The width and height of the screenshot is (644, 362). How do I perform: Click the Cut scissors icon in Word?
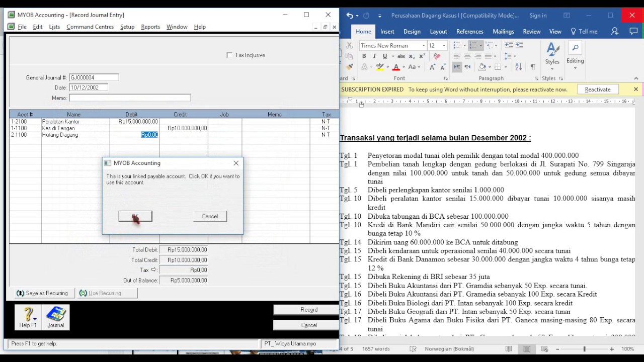pos(349,45)
